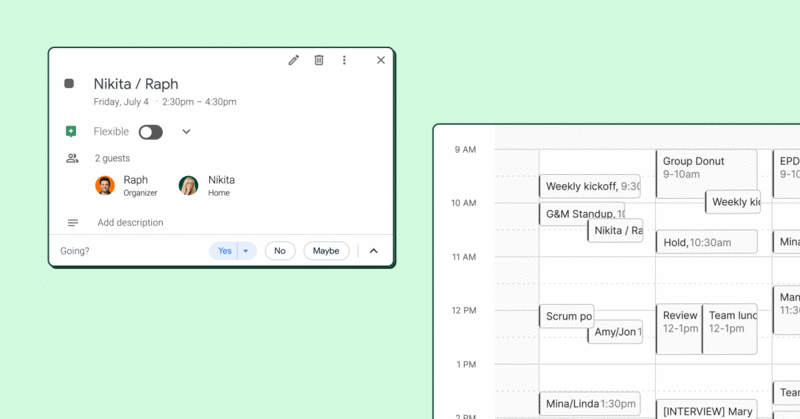The height and width of the screenshot is (419, 800).
Task: Click the 9 AM time label
Action: pos(465,150)
